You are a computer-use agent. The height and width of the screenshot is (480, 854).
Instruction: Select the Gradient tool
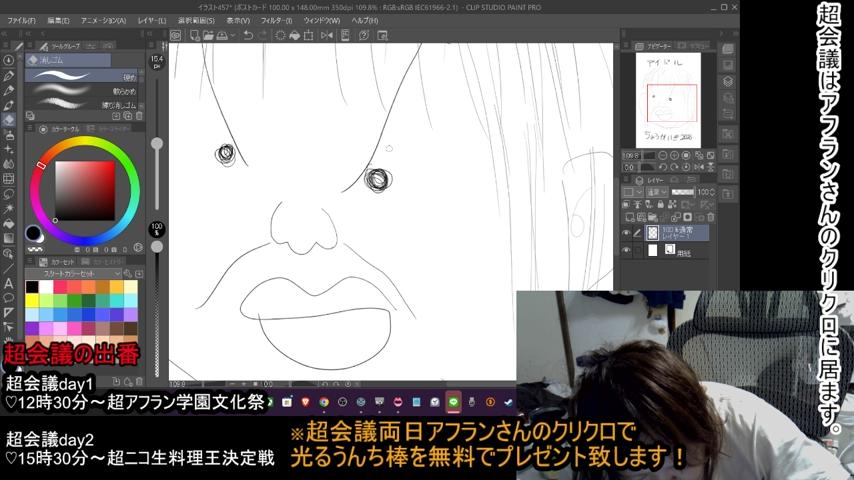(9, 238)
